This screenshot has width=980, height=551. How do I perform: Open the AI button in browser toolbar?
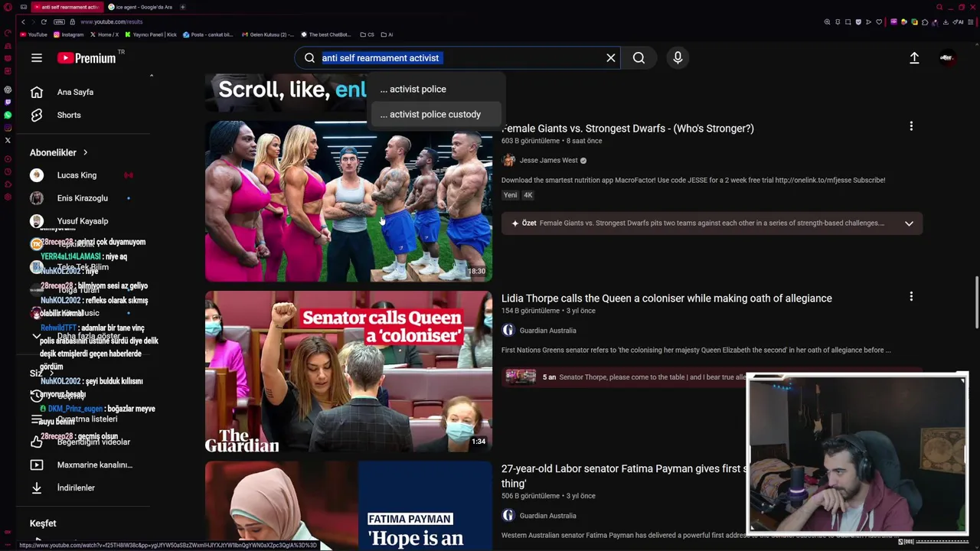(958, 22)
